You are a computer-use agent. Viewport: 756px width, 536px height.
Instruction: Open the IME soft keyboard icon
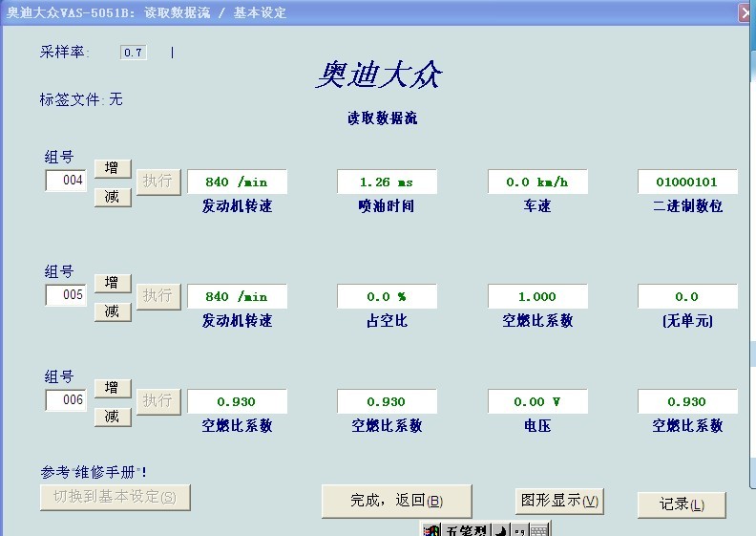(x=539, y=530)
